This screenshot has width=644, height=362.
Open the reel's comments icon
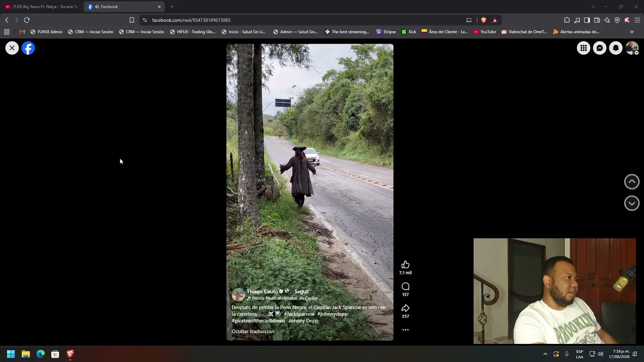[x=406, y=287]
